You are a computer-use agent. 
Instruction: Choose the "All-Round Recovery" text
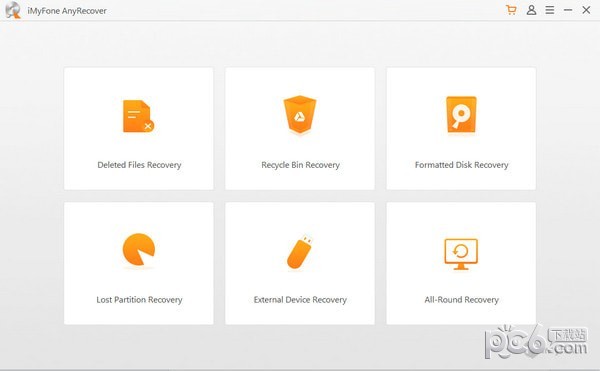click(461, 299)
